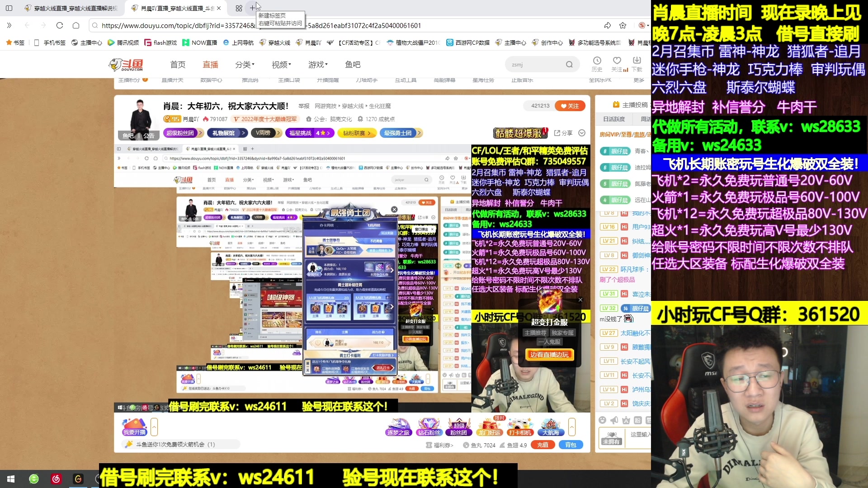Open 福星挑战 badge
The image size is (868, 488).
click(x=310, y=133)
